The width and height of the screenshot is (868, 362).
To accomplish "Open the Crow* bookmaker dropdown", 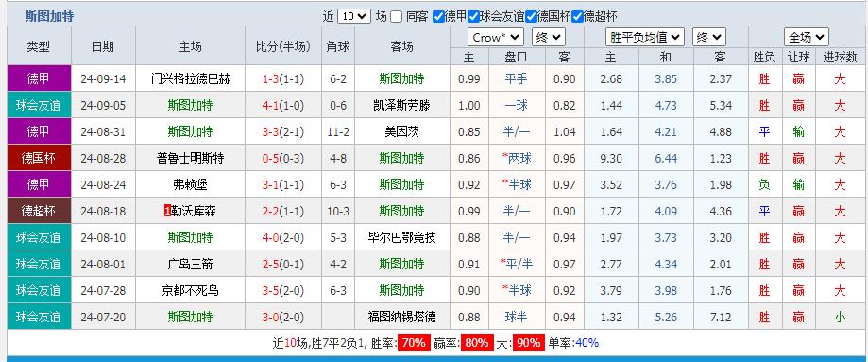I will [496, 38].
